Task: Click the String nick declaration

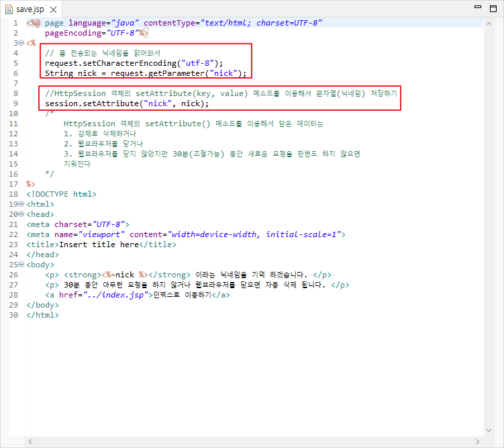Action: tap(70, 73)
